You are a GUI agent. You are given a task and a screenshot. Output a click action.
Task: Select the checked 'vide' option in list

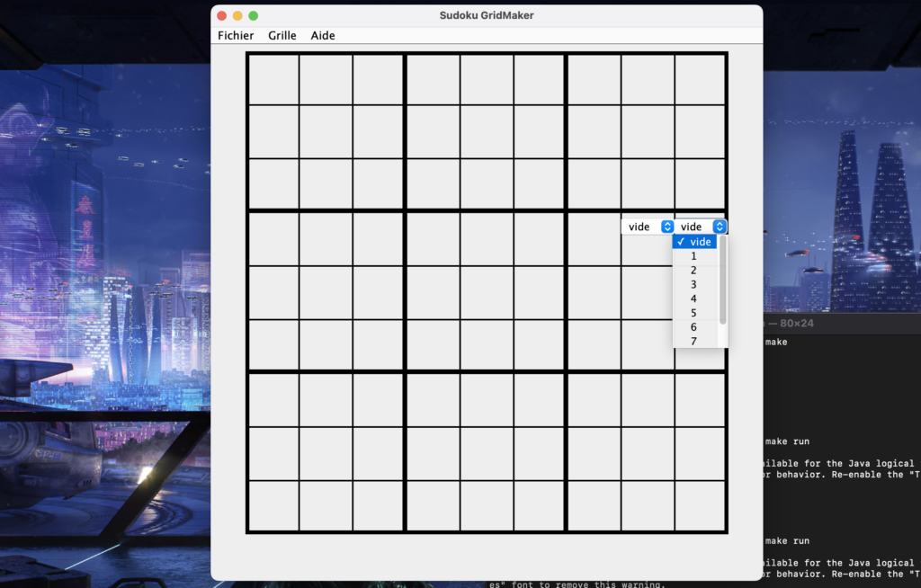(695, 242)
